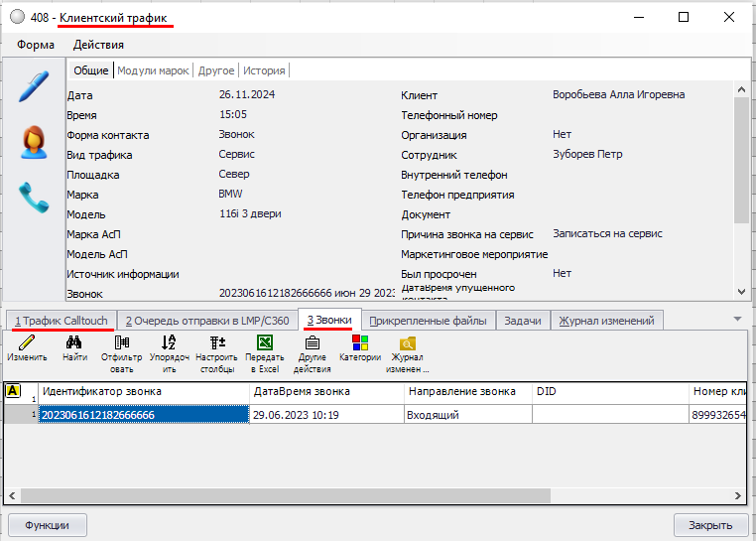Select the client person sidebar icon
This screenshot has width=756, height=541.
pos(34,142)
